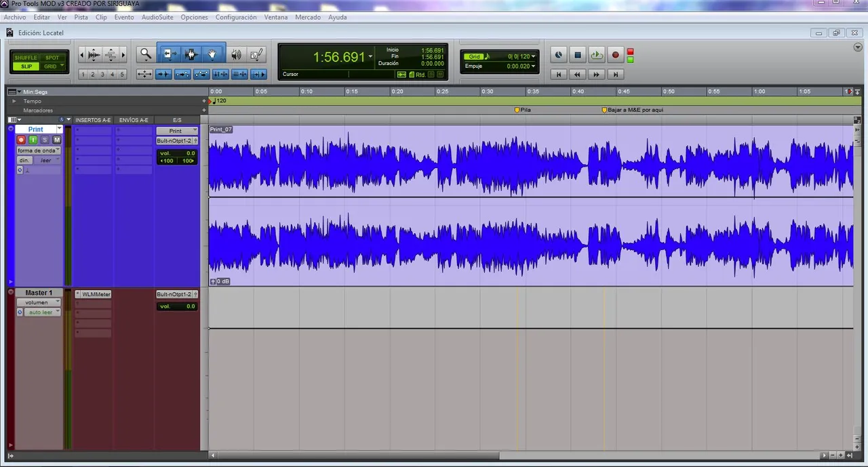The width and height of the screenshot is (868, 467).
Task: Open the AudioSuite menu
Action: (x=157, y=17)
